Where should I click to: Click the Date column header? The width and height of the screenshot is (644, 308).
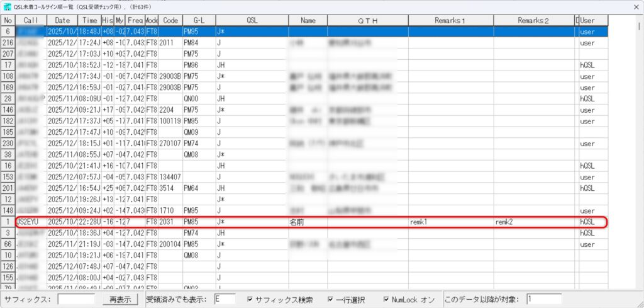click(62, 21)
